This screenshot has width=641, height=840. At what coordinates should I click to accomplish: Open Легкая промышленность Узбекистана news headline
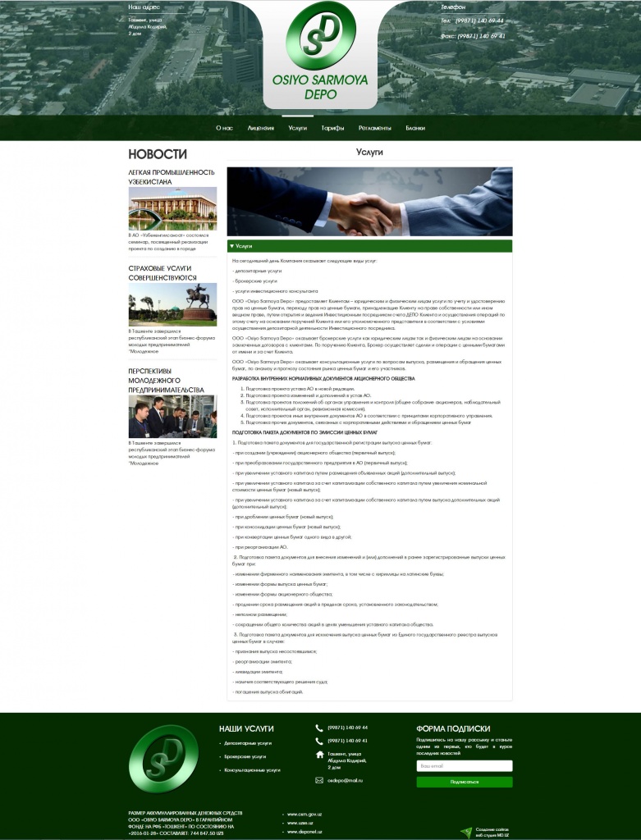172,176
